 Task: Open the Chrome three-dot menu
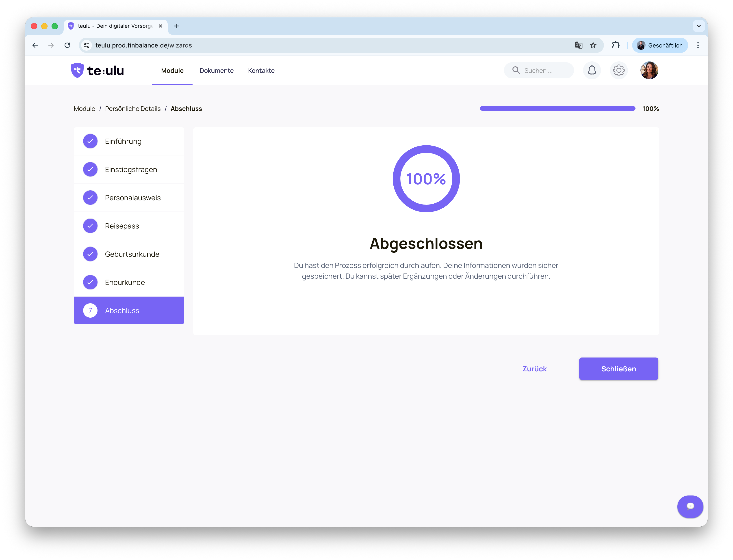click(x=698, y=45)
